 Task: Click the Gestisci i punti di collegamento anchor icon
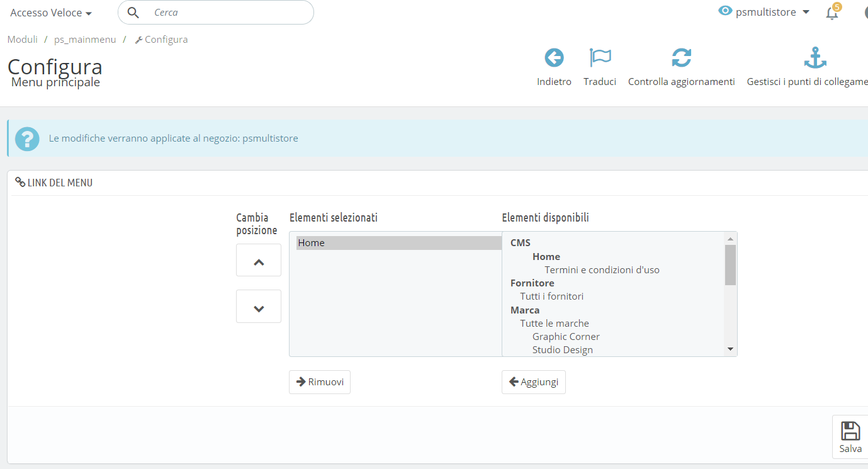814,57
